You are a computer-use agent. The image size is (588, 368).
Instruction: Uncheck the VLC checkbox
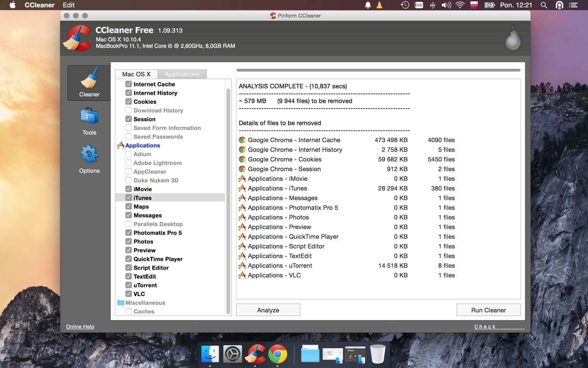click(129, 294)
